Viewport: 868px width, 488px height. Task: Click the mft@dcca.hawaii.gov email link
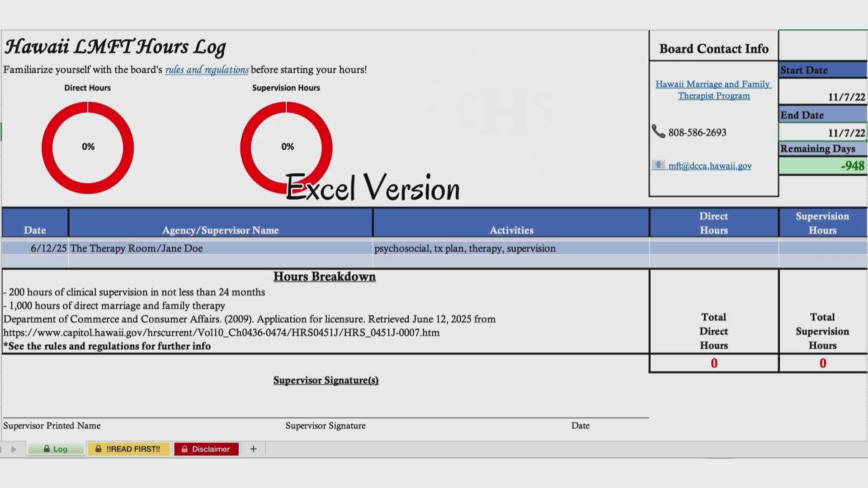tap(710, 166)
